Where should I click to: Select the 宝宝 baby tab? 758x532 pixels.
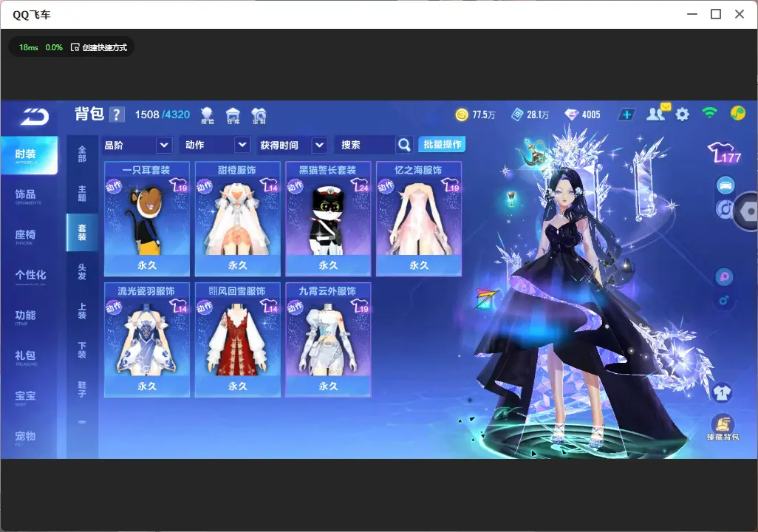[x=29, y=397]
